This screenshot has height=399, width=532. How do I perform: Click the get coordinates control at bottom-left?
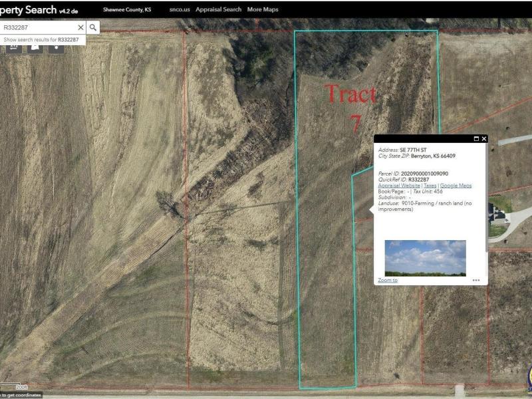[x=20, y=395]
